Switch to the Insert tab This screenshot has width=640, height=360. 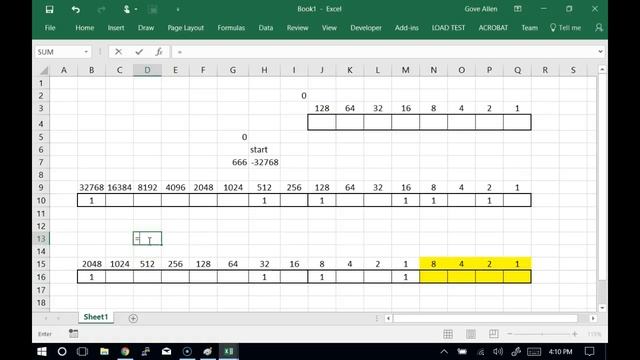[116, 28]
